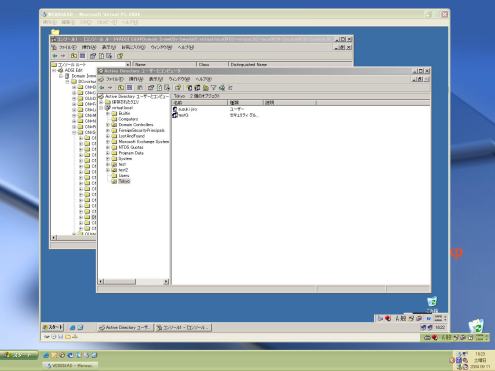Screen dimensions: 495x371
Task: Expand the NTDS Quotas node
Action: click(108, 147)
